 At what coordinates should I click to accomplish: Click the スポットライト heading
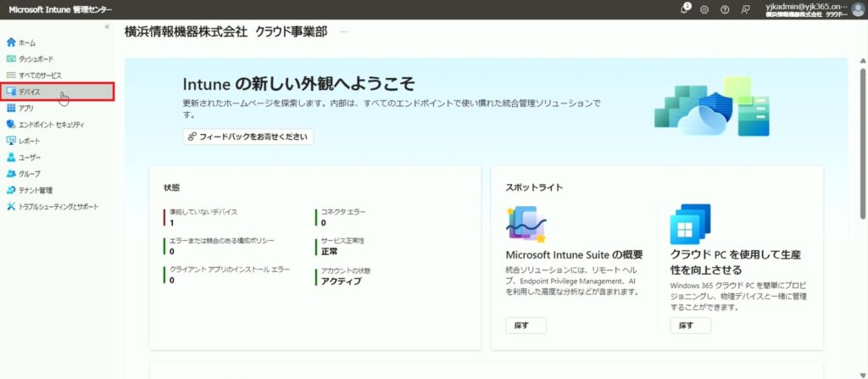pyautogui.click(x=534, y=187)
